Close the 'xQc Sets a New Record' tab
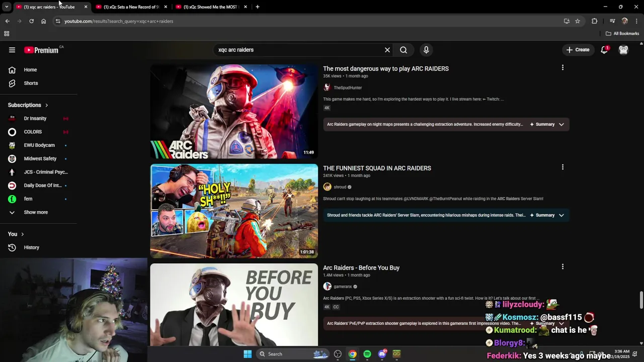The image size is (644, 362). 166,7
